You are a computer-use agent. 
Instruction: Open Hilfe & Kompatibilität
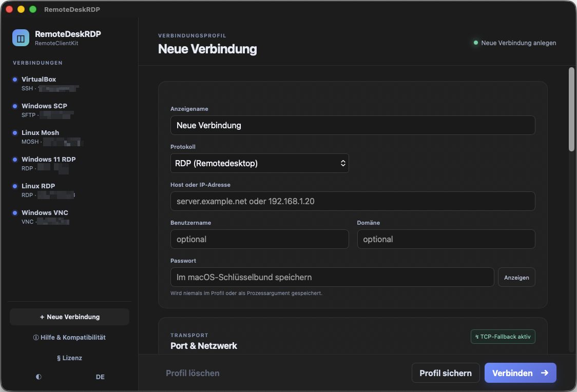pos(69,337)
